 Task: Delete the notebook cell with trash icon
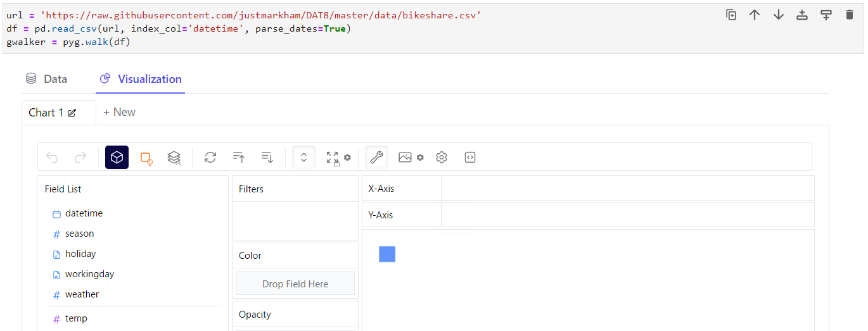coord(850,15)
